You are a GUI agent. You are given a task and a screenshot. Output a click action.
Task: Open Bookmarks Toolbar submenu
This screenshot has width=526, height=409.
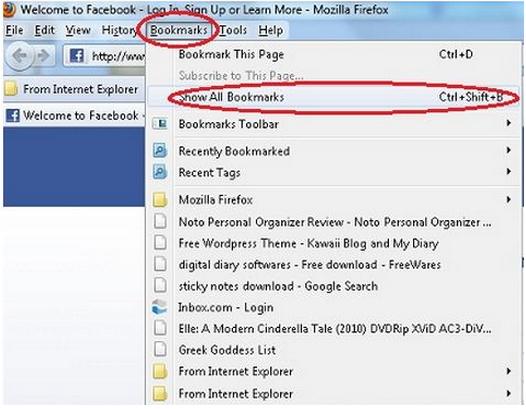click(x=334, y=124)
